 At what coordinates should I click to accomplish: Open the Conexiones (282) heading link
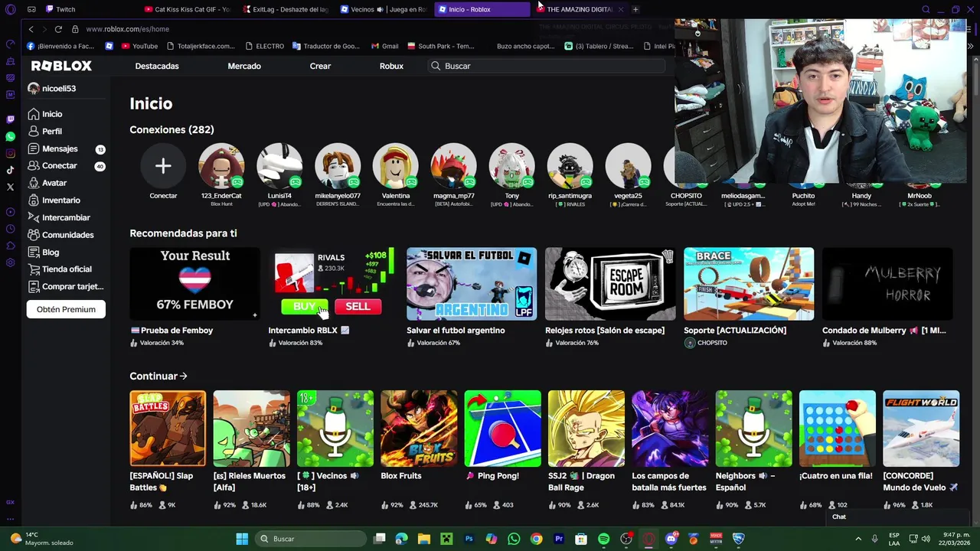(171, 129)
